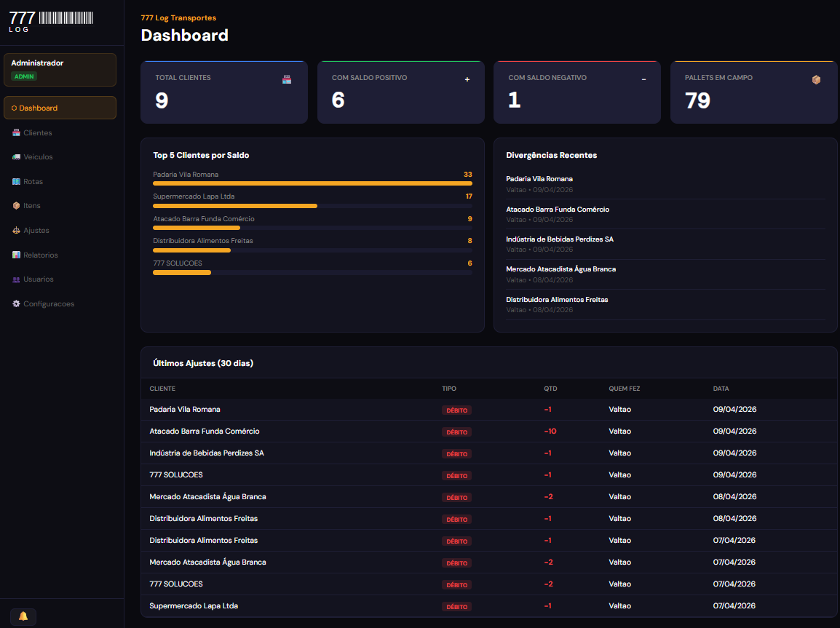Click the calendar icon on Total Clientes card

click(287, 79)
